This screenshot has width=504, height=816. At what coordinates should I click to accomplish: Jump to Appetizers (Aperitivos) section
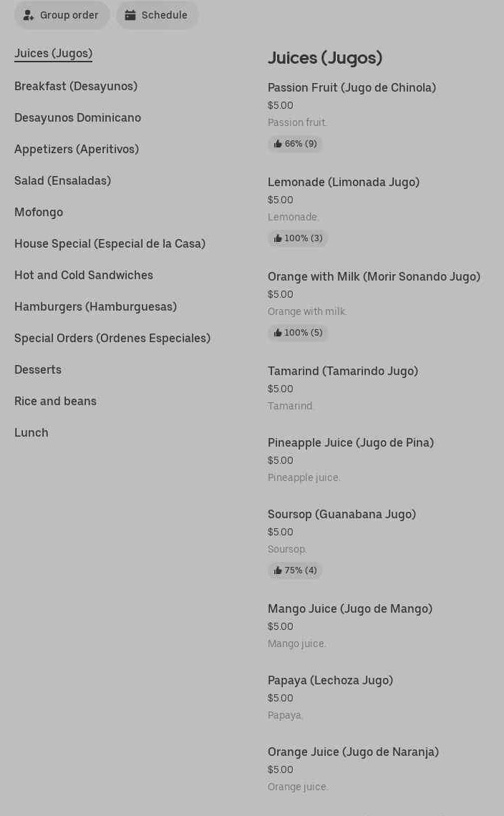tap(77, 150)
